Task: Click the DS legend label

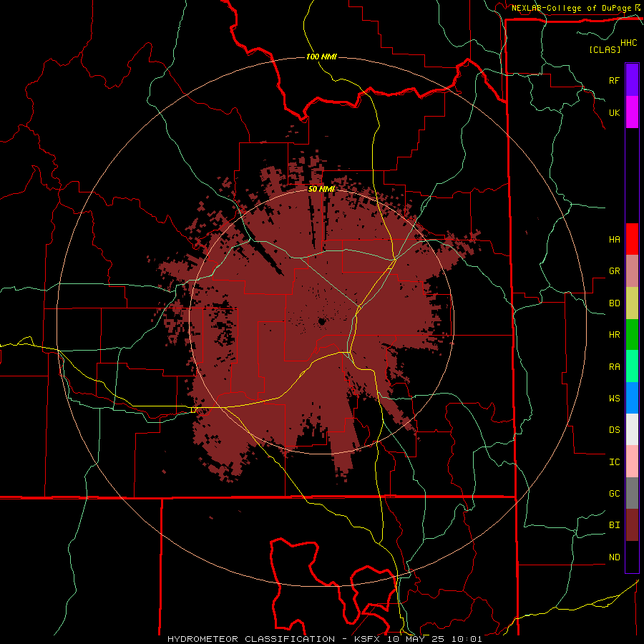Action: tap(614, 430)
